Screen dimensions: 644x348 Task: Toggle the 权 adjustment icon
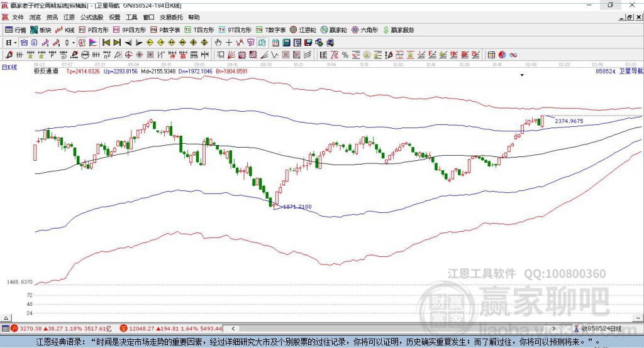[x=82, y=43]
